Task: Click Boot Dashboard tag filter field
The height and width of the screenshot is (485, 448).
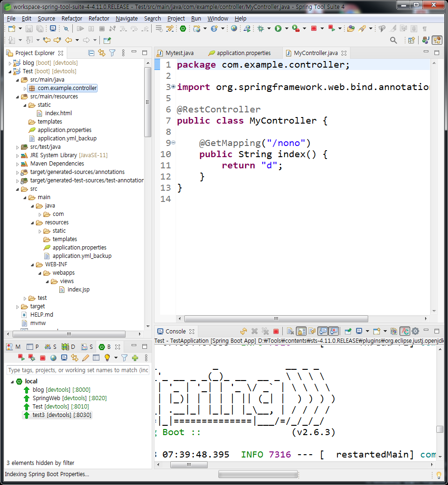Action: (78, 370)
